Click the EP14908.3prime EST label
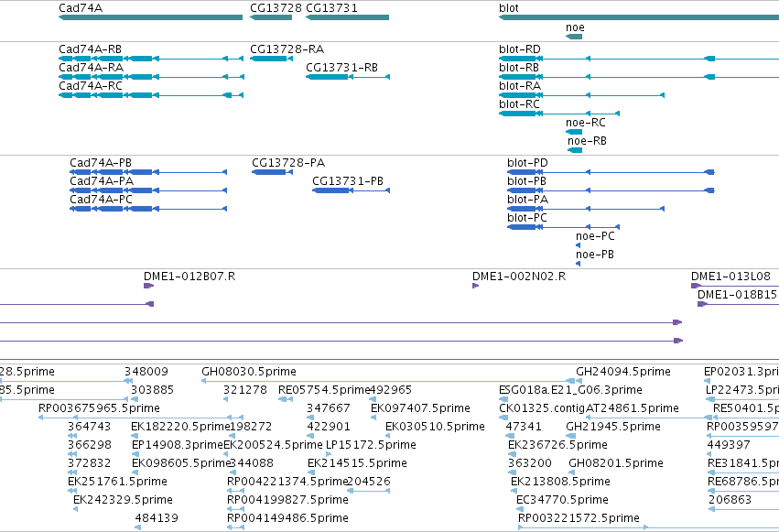The height and width of the screenshot is (532, 779). (x=178, y=445)
